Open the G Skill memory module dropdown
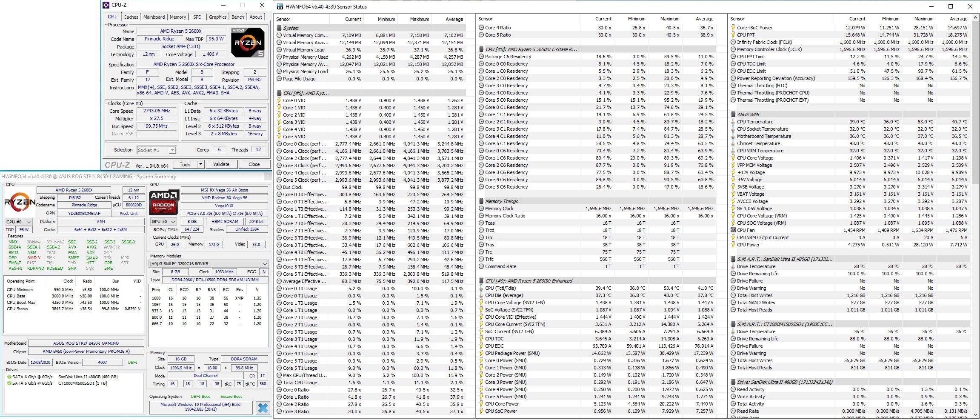980x420 pixels. 209,264
